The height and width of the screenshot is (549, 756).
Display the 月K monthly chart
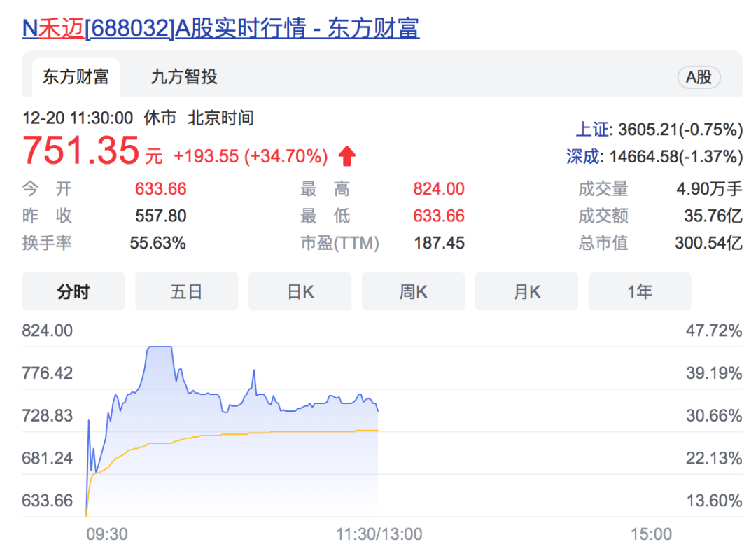526,291
